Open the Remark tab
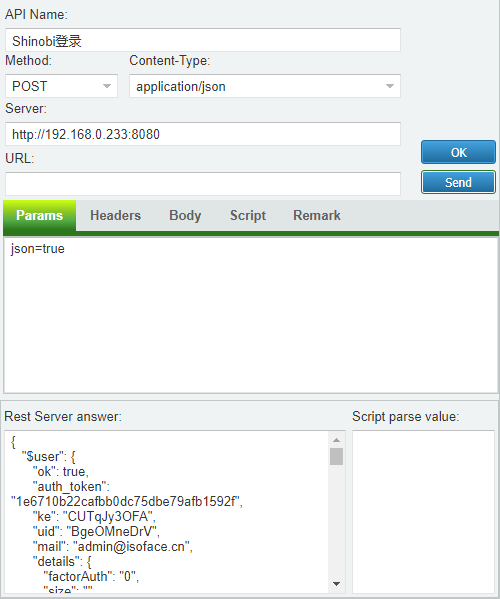 tap(317, 215)
